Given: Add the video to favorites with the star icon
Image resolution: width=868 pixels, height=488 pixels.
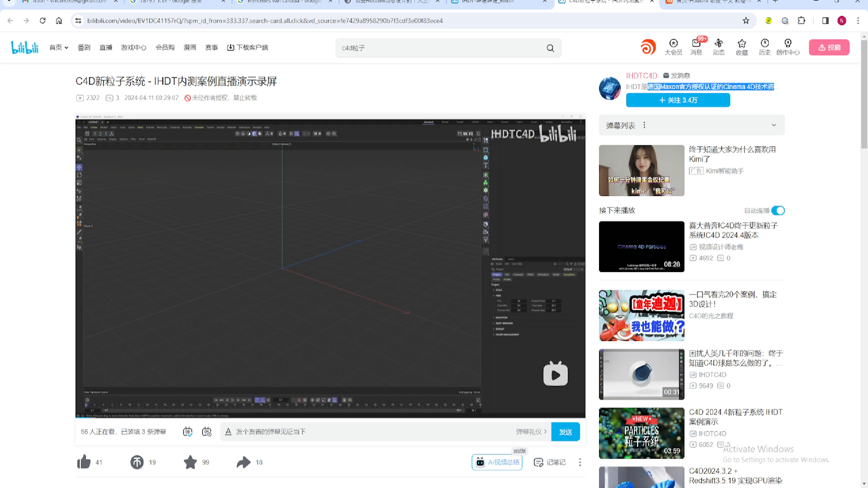Looking at the screenshot, I should point(190,462).
